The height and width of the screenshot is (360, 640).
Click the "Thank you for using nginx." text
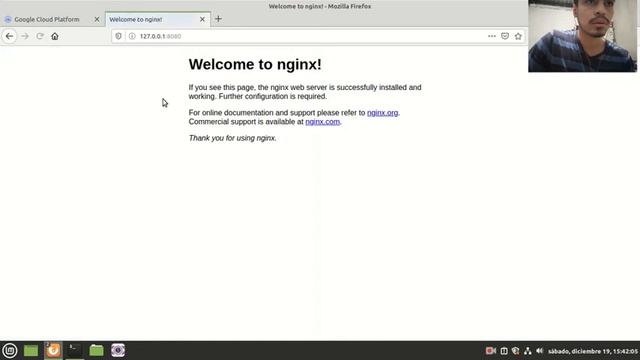[232, 138]
